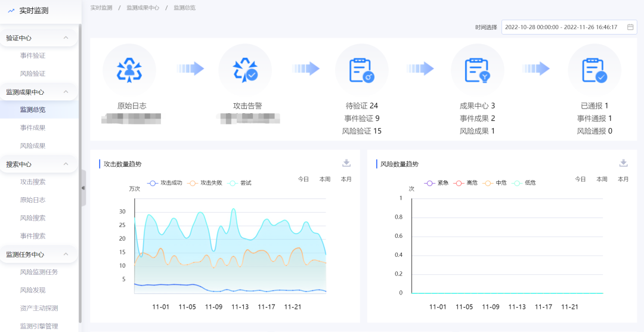
Task: Toggle 攻击失败 legend series
Action: coord(206,183)
